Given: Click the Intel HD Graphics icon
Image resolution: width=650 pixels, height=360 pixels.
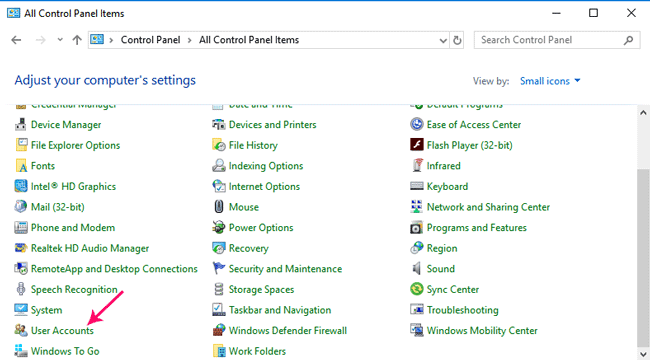Looking at the screenshot, I should (21, 186).
